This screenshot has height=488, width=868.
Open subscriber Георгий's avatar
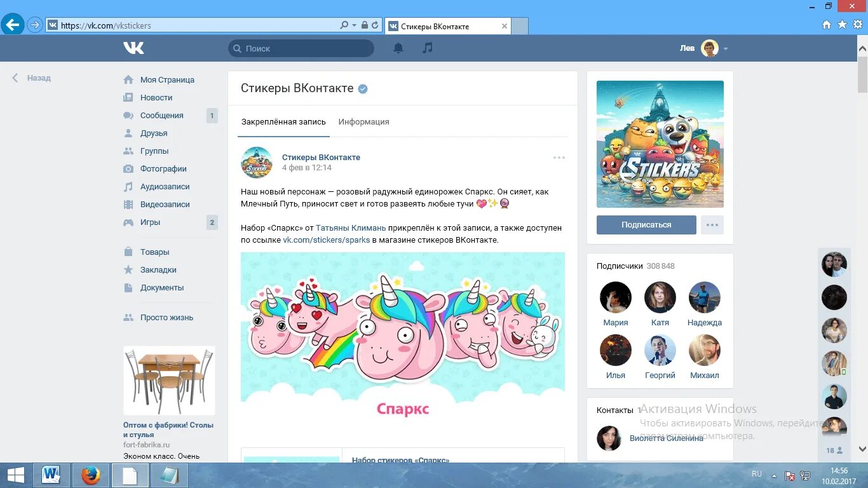(660, 350)
